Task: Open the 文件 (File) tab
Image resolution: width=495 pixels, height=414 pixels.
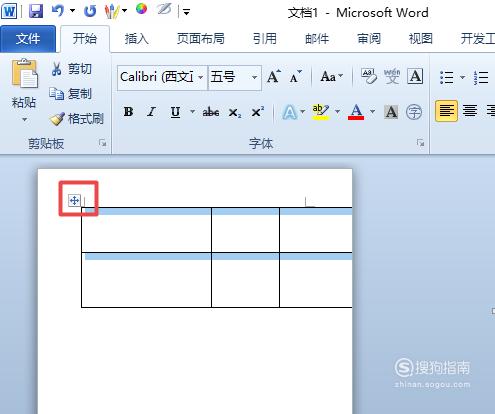Action: click(x=28, y=39)
